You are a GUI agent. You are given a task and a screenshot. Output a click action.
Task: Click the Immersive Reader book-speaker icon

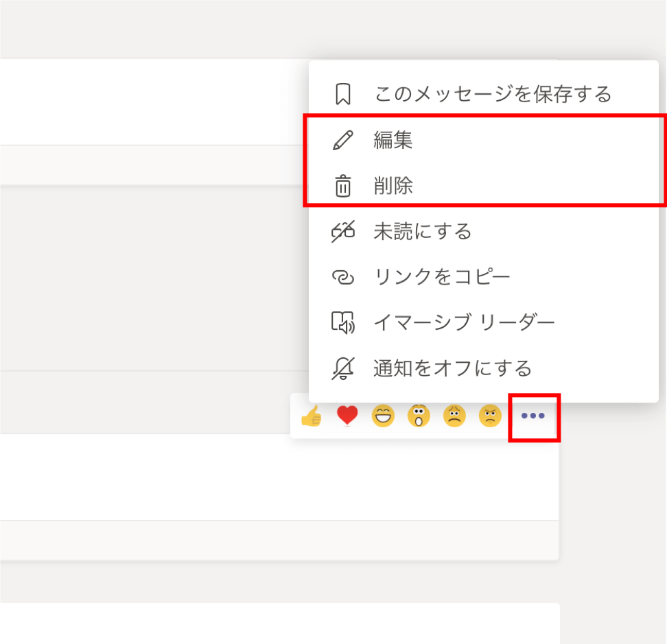(x=342, y=322)
